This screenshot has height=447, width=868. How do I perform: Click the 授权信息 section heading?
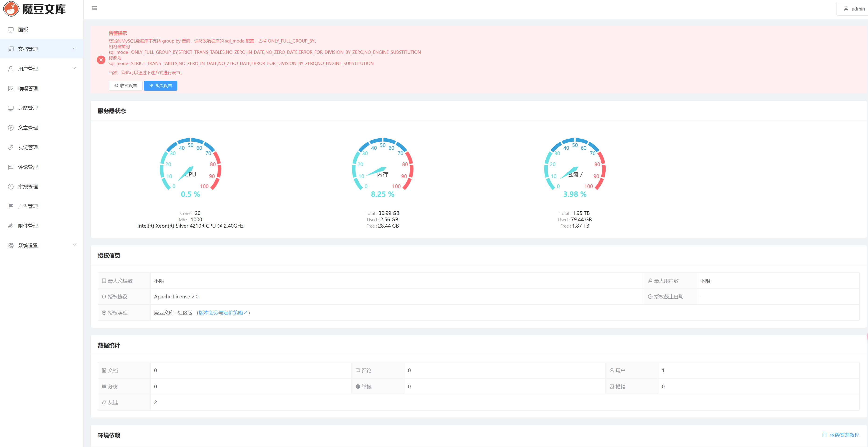coord(109,256)
